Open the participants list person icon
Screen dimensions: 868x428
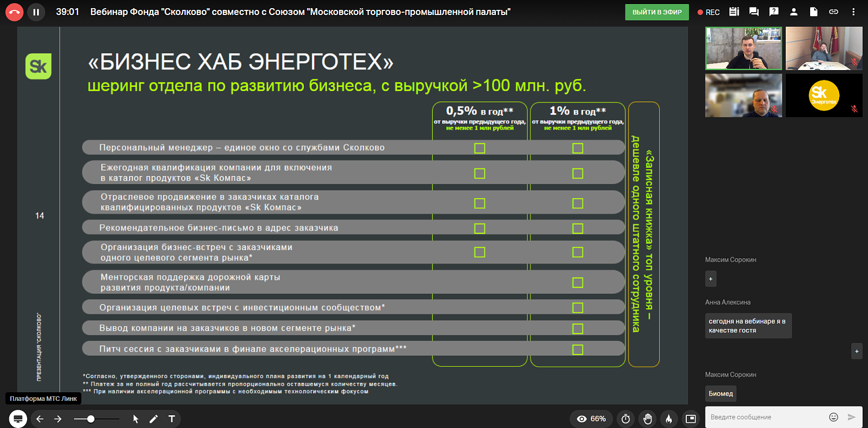(x=794, y=12)
